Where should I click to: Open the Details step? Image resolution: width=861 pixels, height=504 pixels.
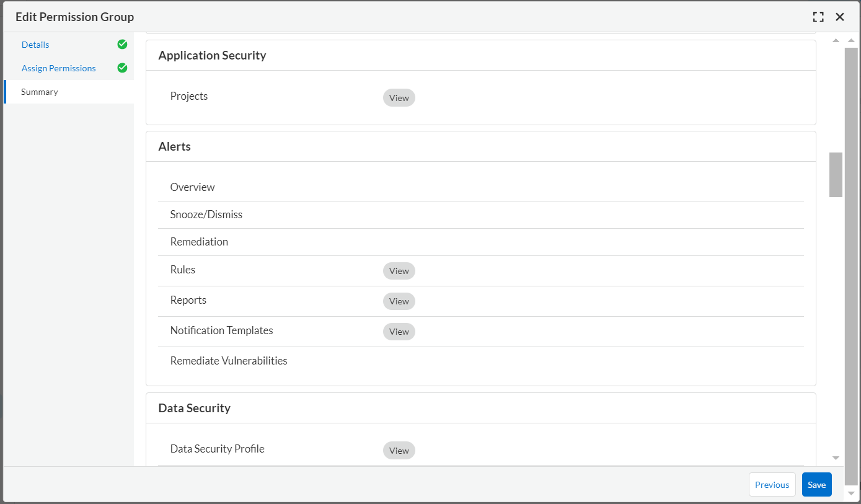(x=35, y=45)
